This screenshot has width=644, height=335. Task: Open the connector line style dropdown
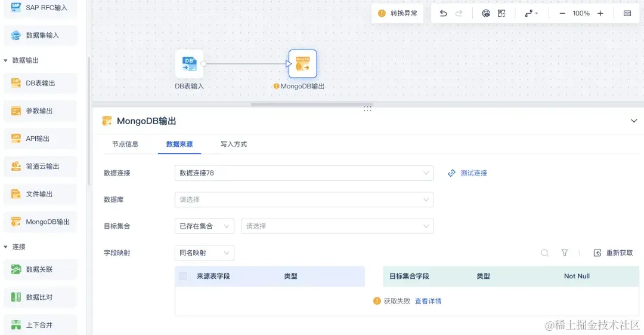(x=531, y=13)
